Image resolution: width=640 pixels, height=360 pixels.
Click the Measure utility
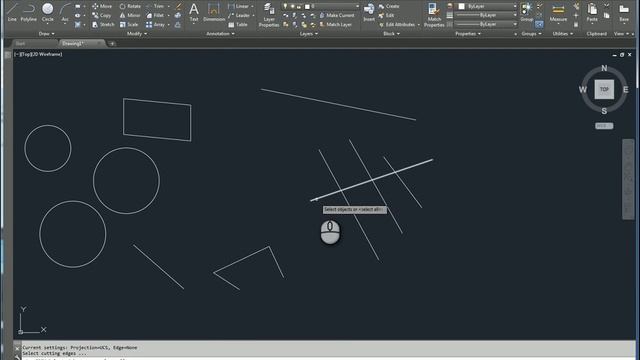click(558, 12)
